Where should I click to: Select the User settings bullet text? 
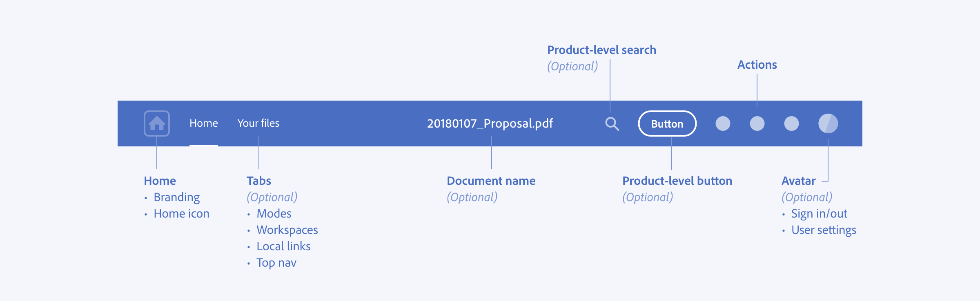(x=824, y=230)
